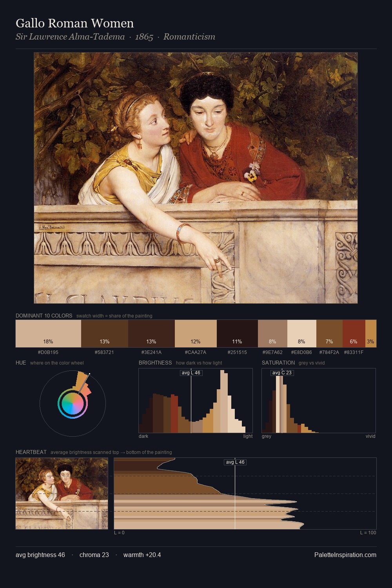
Task: Click the 'dark' axis label
Action: [143, 436]
